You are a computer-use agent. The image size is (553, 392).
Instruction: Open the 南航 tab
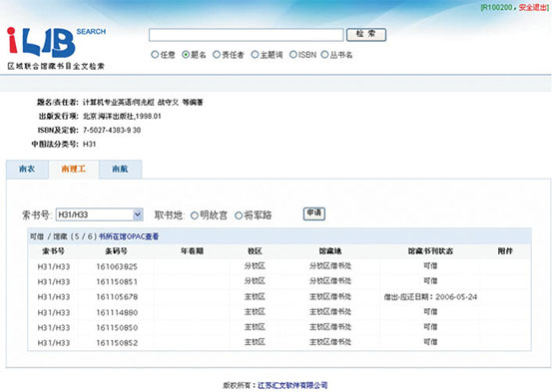(120, 170)
